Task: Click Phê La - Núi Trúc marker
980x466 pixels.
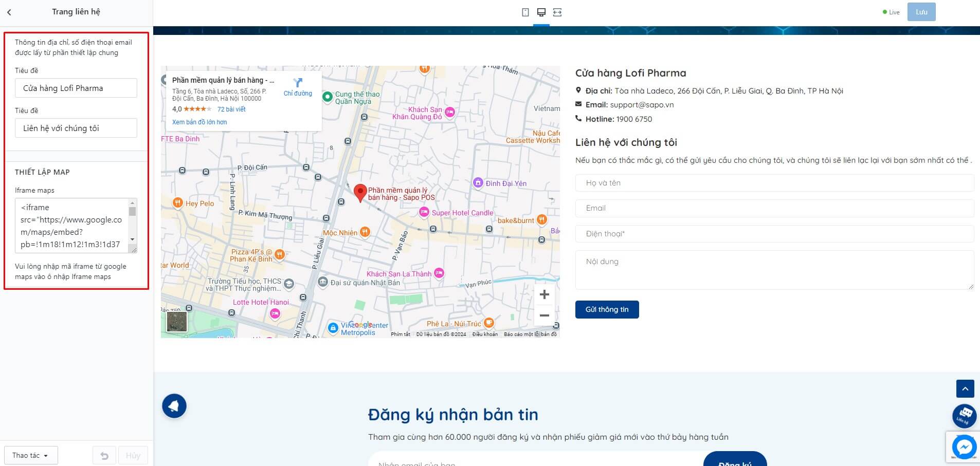Action: (489, 323)
